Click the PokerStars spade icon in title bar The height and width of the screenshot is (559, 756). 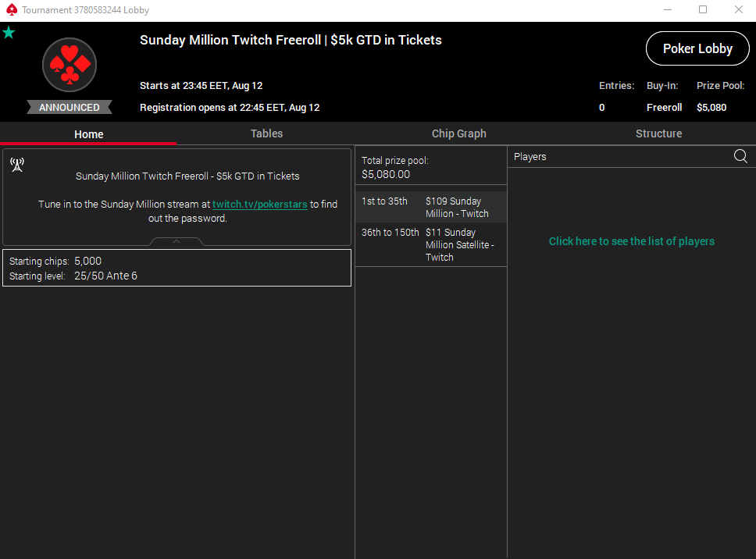[x=12, y=9]
